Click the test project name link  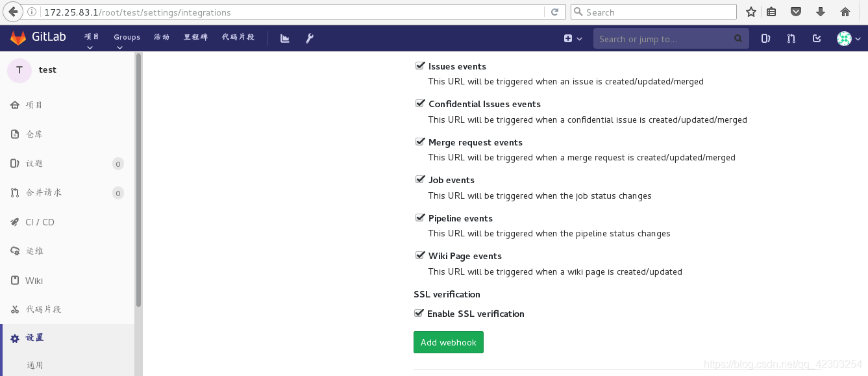pyautogui.click(x=47, y=70)
